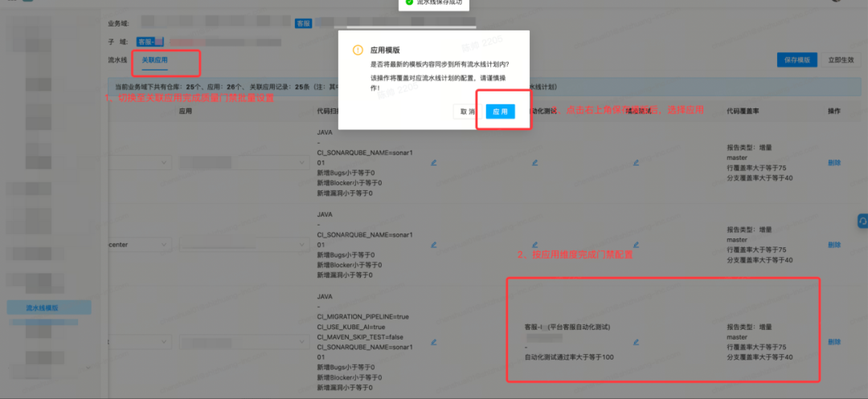Click the banner text 当前业务域下共有仓库
868x399 pixels.
(149, 88)
